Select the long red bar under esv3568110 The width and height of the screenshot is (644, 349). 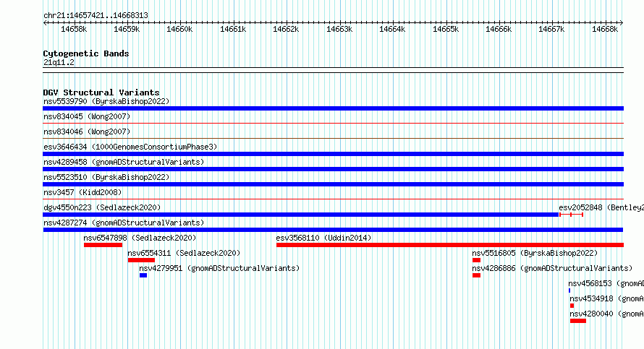[x=450, y=245]
